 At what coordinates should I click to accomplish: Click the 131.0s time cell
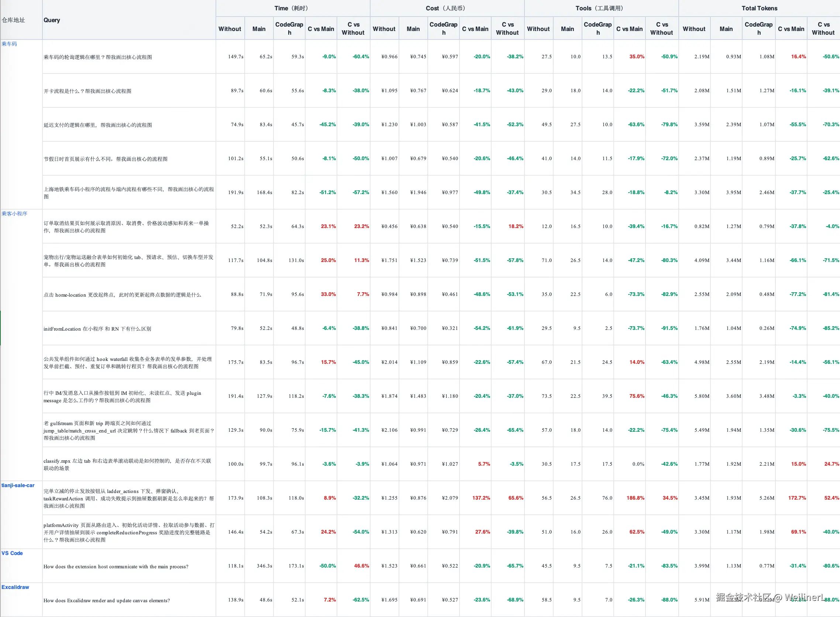point(296,261)
